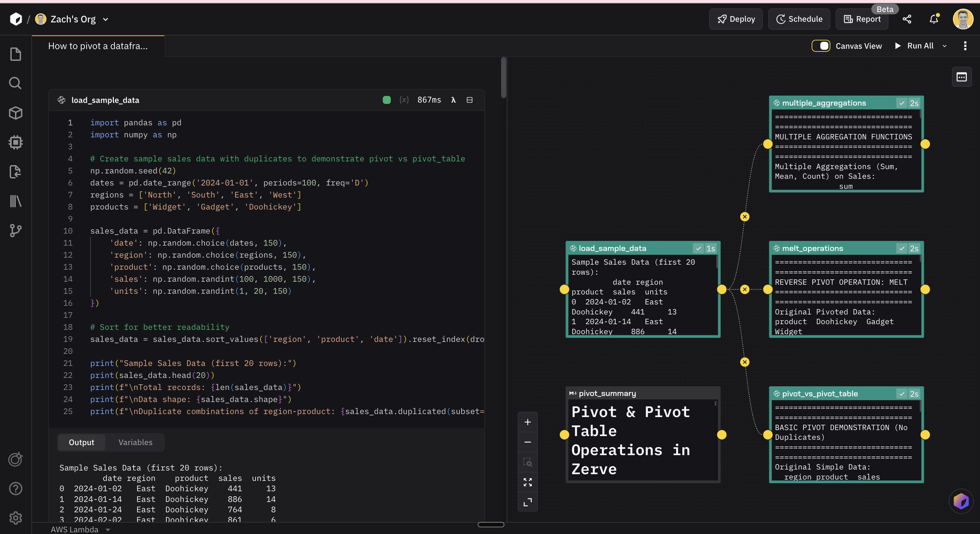This screenshot has height=534, width=980.
Task: Click the notifications bell icon
Action: coord(934,19)
